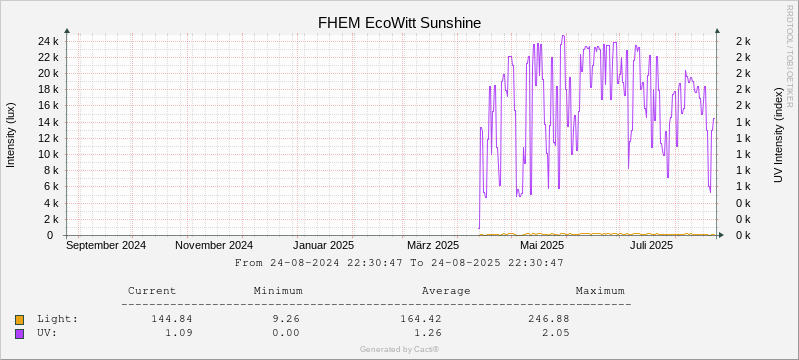Click the 'Current' column header
The height and width of the screenshot is (360, 799).
click(x=152, y=291)
